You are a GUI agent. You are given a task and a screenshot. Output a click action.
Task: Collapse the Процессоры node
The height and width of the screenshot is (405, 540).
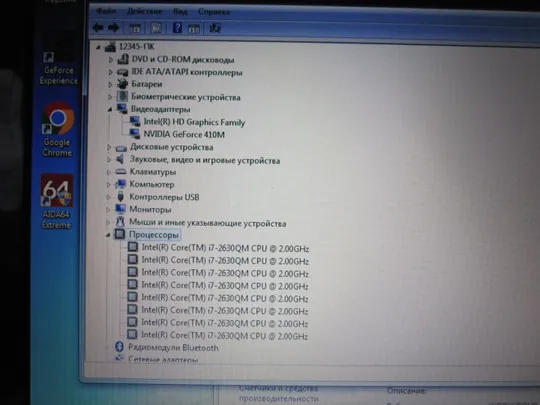click(x=108, y=235)
